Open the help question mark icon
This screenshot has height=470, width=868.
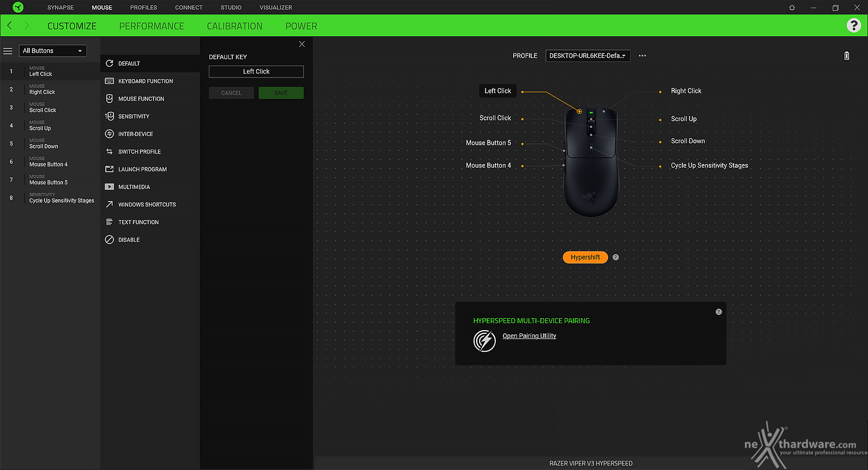coord(854,25)
